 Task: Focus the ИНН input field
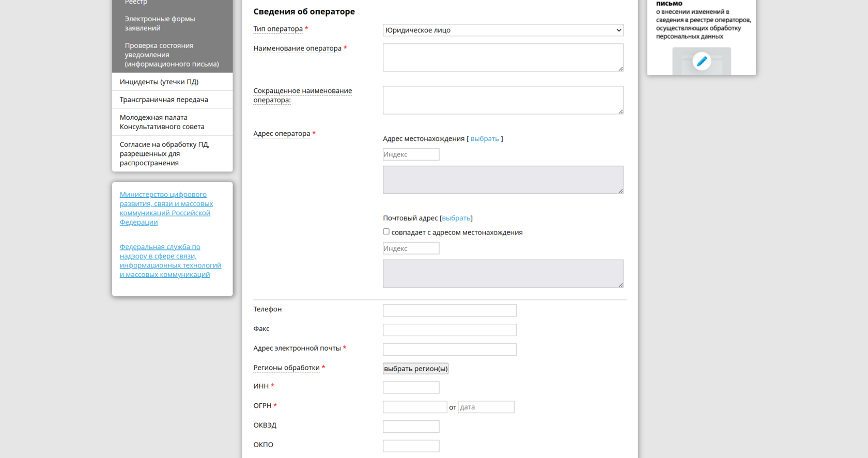(x=411, y=387)
